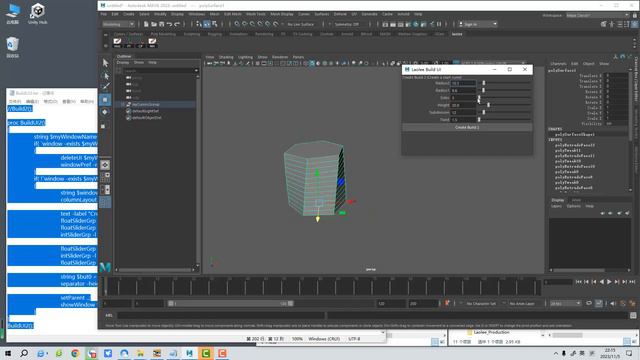Viewport: 640px width, 360px height.
Task: Open the Script Editor icon at command line
Action: 633,315
